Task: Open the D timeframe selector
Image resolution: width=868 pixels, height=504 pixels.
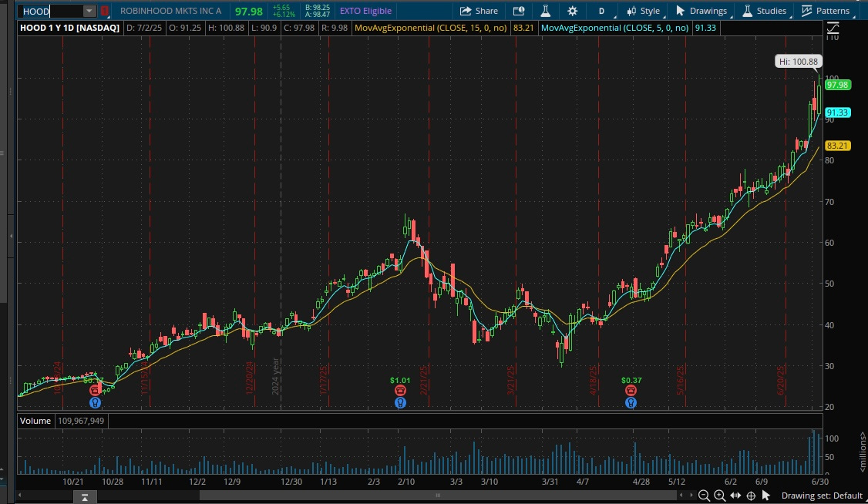Action: [x=602, y=11]
